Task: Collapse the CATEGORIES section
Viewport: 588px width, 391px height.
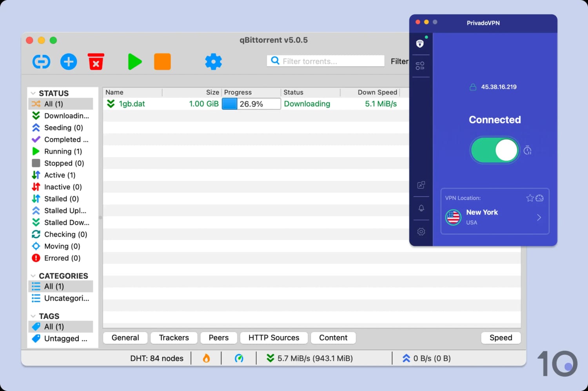Action: [x=33, y=275]
